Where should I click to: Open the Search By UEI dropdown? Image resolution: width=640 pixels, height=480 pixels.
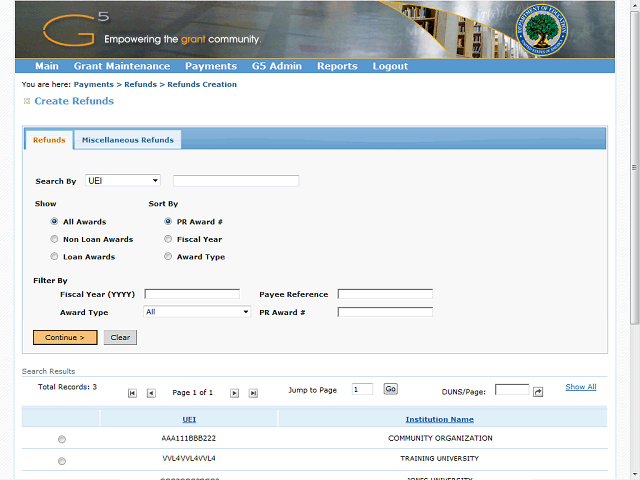point(123,181)
